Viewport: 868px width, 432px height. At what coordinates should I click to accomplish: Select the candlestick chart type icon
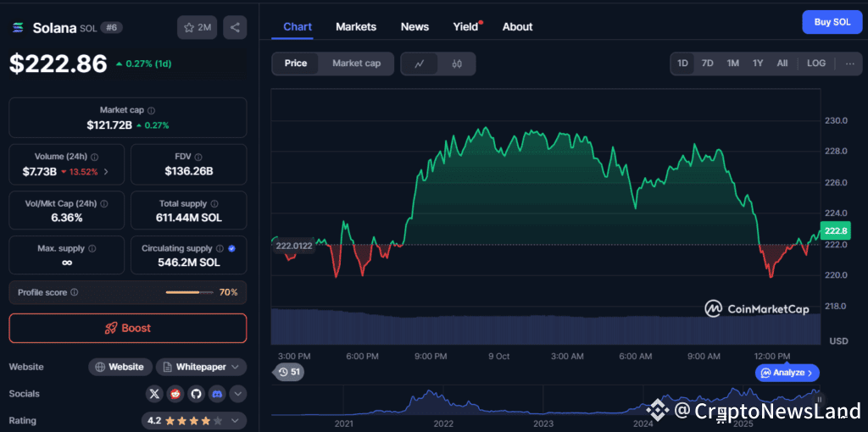(x=457, y=64)
